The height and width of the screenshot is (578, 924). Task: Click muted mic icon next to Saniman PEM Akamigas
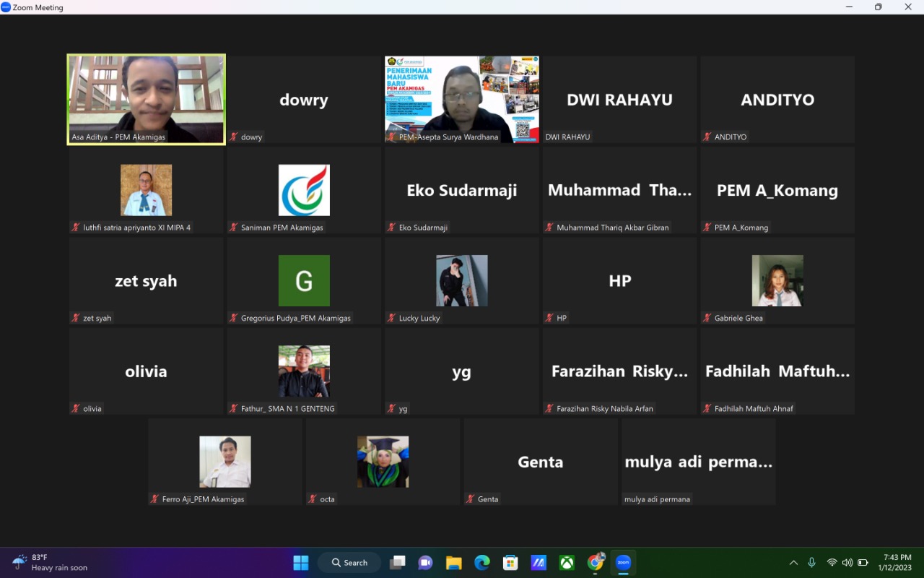[234, 227]
